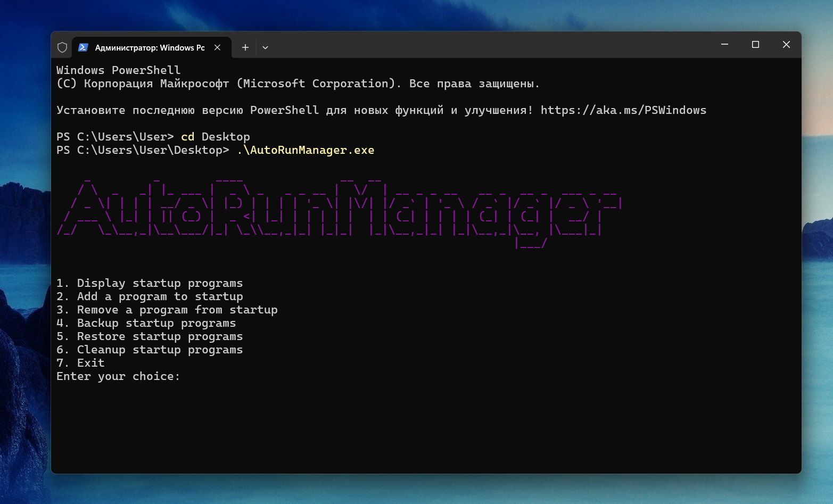
Task: Click the "PS C:\Users\User\Desktop>" prompt
Action: point(143,150)
